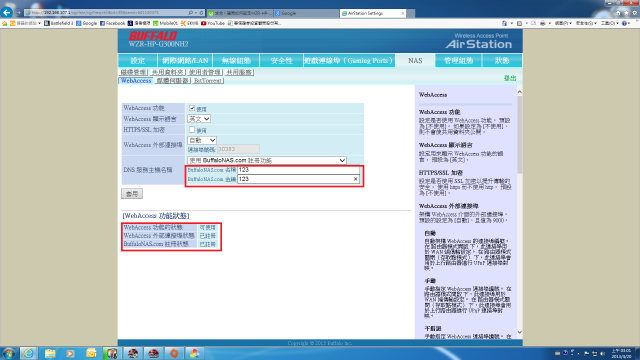Screen dimensions: 640x360
Task: Select the WebAccess sub-tab
Action: pos(136,80)
